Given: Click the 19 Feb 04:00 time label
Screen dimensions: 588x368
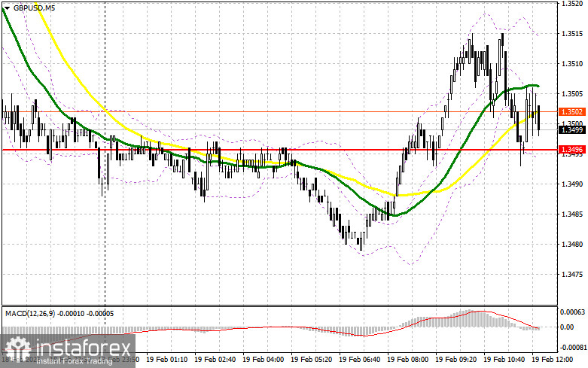Looking at the screenshot, I should pos(263,360).
